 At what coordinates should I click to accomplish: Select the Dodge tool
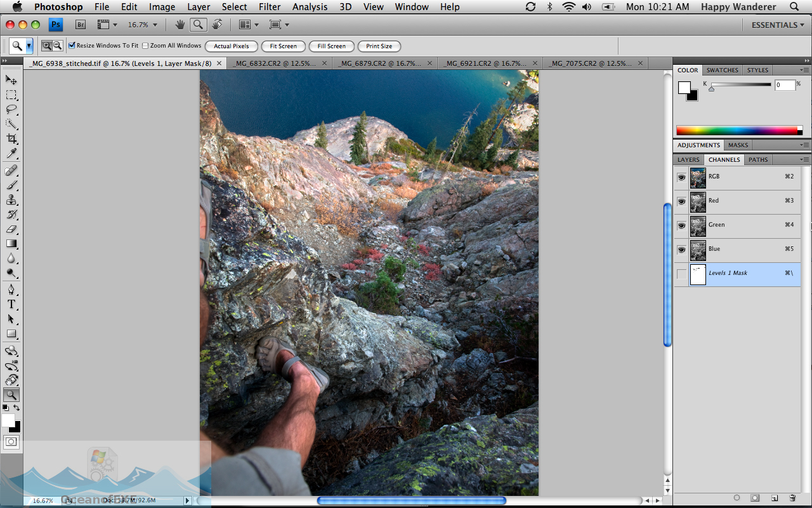[11, 273]
